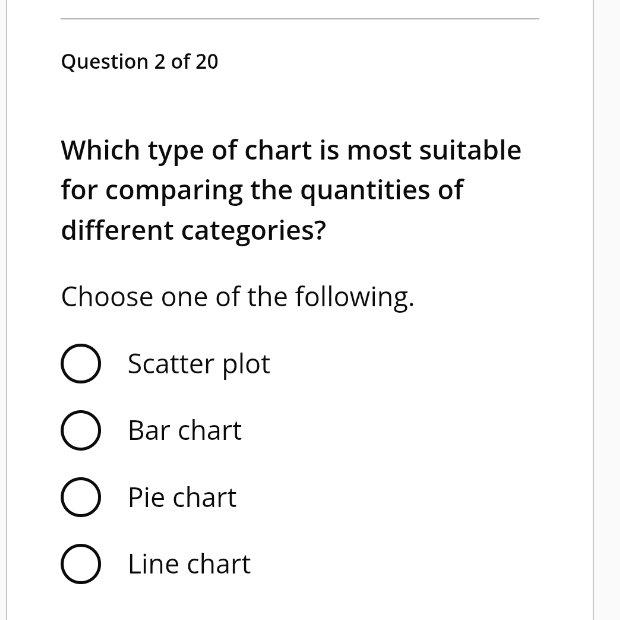Screen dimensions: 620x620
Task: Click the number '20' in question counter
Action: pyautogui.click(x=206, y=62)
